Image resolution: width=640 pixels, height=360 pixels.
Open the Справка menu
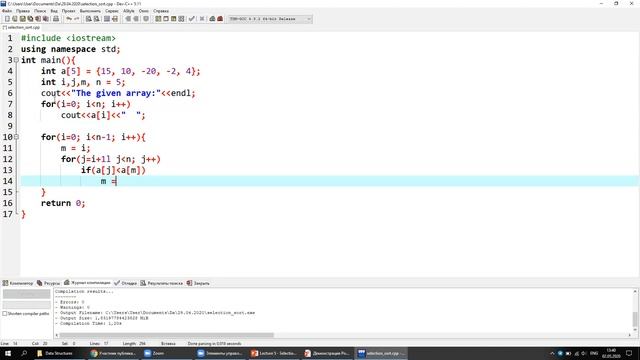[161, 11]
